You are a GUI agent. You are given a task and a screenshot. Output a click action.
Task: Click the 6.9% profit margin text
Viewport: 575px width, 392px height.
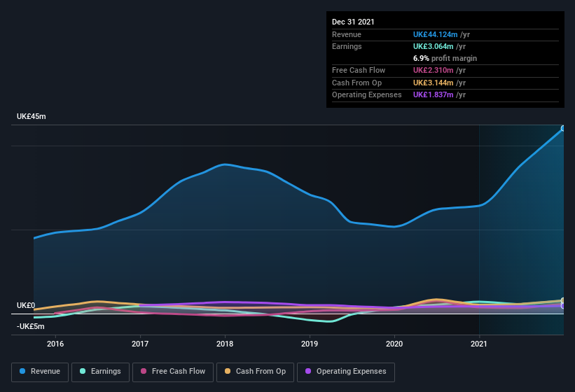coord(445,58)
